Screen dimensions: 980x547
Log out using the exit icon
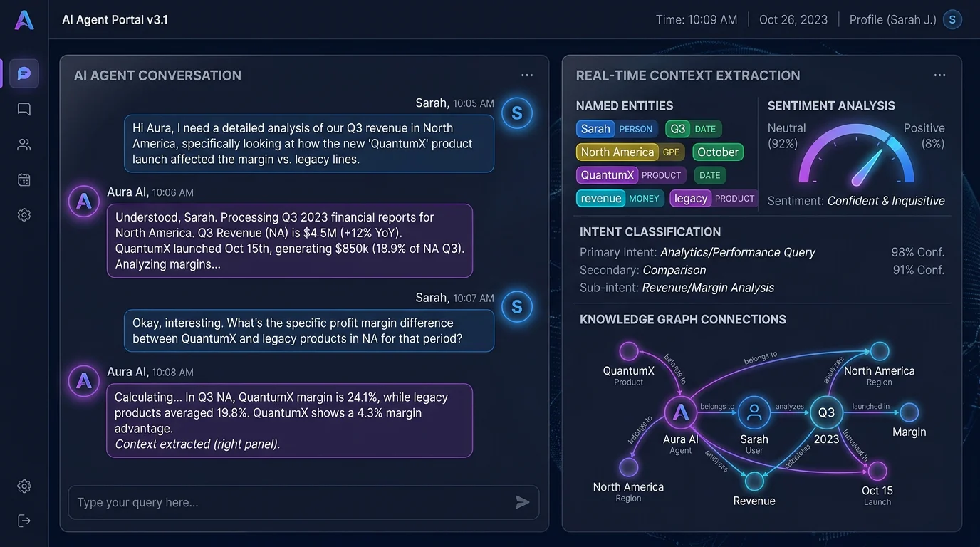[24, 520]
